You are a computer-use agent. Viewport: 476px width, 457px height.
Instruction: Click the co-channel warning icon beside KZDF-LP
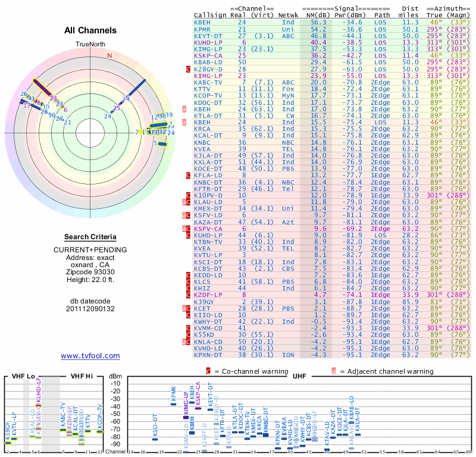coord(188,295)
